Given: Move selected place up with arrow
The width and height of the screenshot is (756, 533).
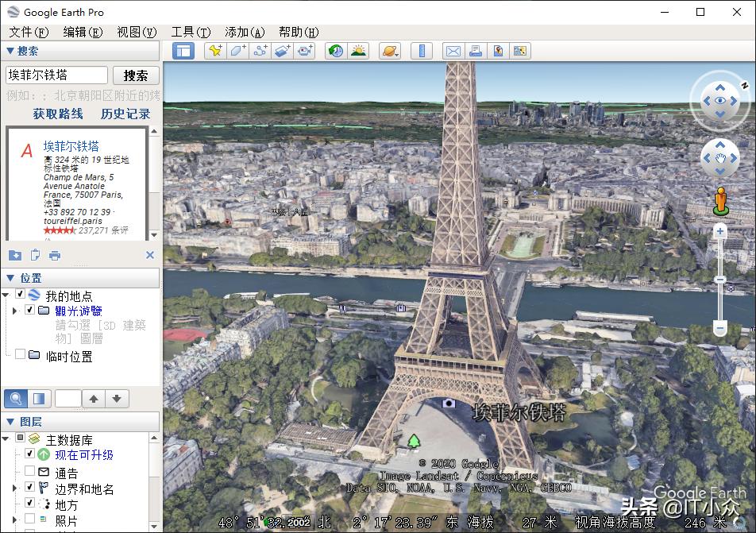Looking at the screenshot, I should click(x=94, y=399).
